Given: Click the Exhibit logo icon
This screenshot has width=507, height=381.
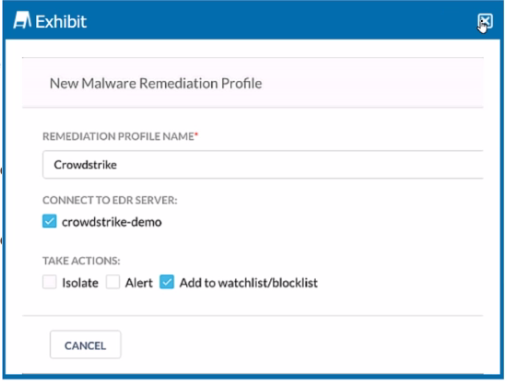Looking at the screenshot, I should coord(22,20).
